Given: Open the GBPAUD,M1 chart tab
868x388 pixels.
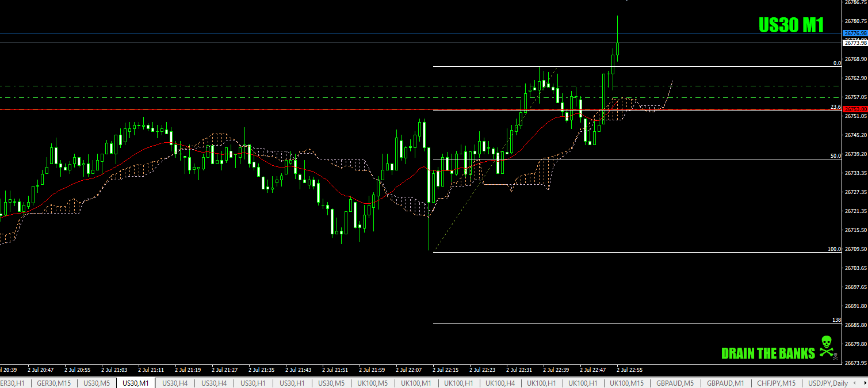Looking at the screenshot, I should (x=725, y=383).
